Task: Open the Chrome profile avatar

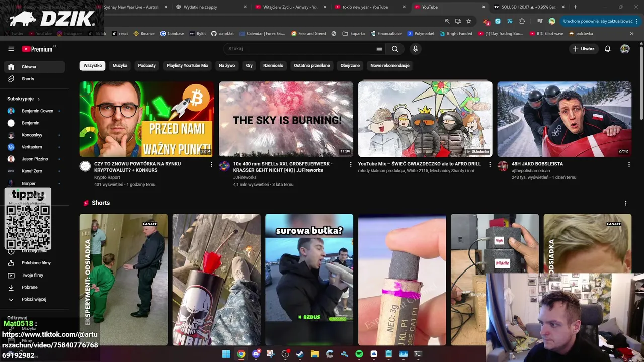Action: (x=552, y=21)
